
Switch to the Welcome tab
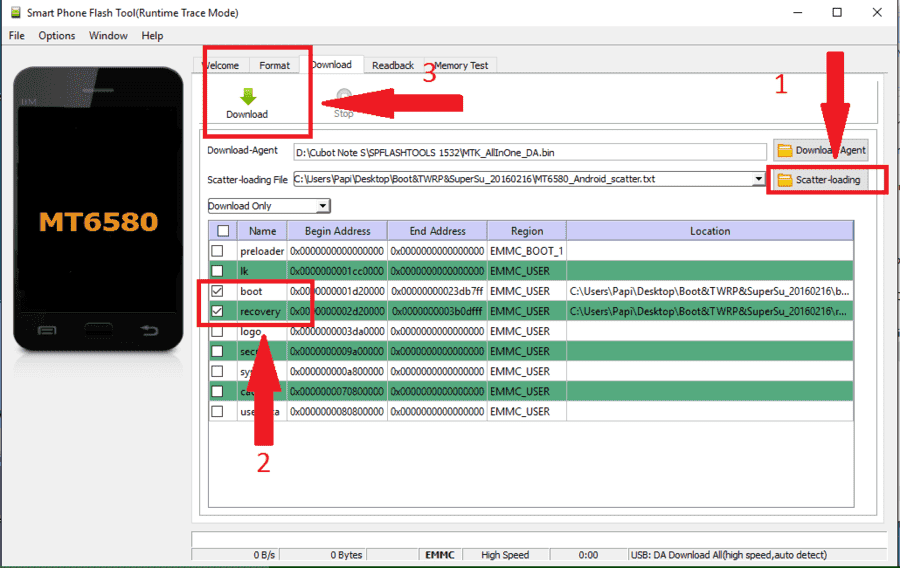(222, 65)
